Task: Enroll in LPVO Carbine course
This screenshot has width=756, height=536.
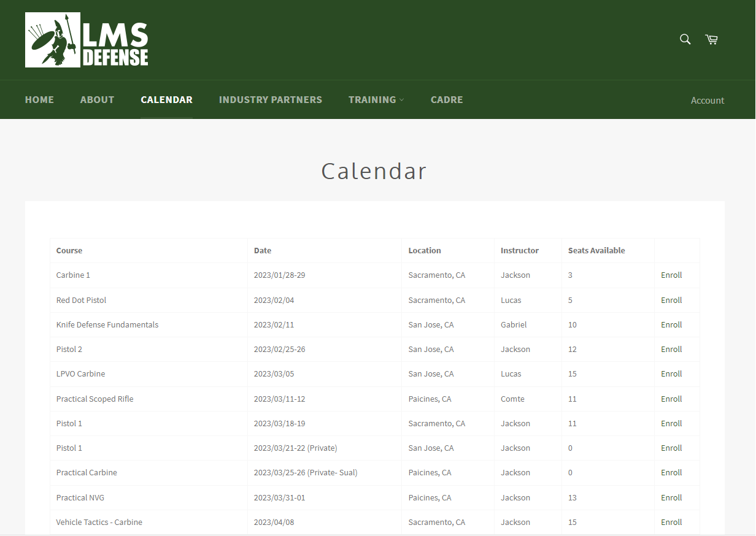Action: click(x=671, y=373)
